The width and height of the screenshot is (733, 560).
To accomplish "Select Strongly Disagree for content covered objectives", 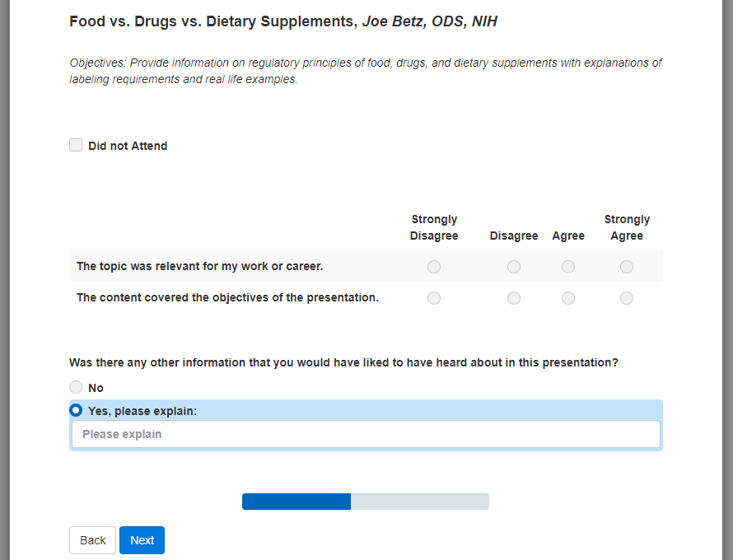I will (x=434, y=298).
